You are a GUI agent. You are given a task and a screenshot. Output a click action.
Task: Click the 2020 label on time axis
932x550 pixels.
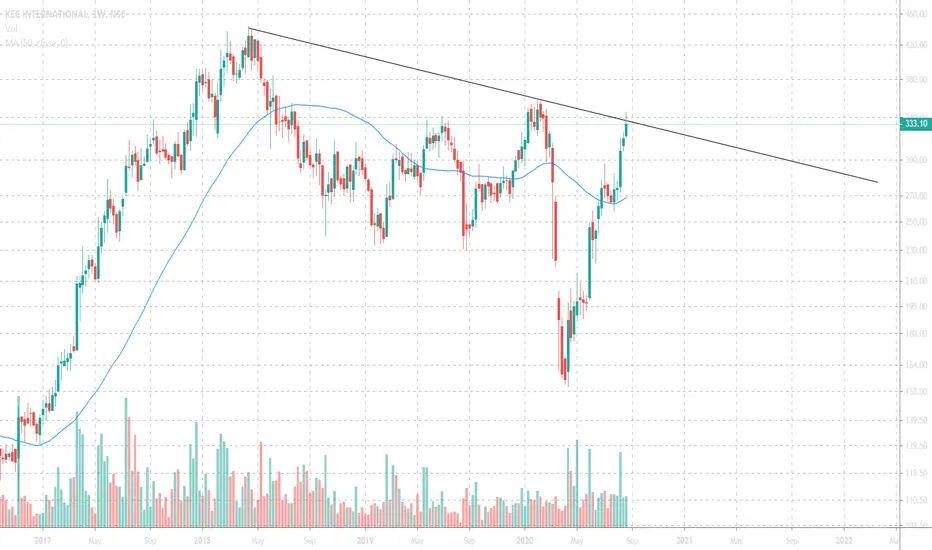[525, 540]
